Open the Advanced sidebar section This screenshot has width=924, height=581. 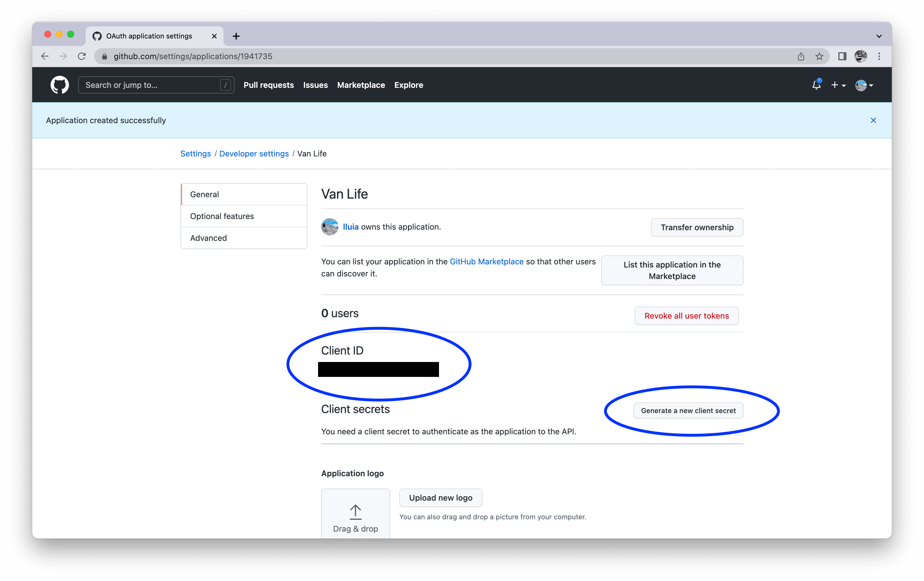208,238
